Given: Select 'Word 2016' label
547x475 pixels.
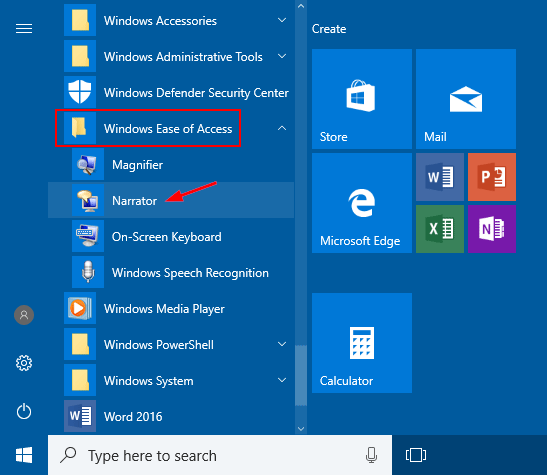Looking at the screenshot, I should 133,416.
